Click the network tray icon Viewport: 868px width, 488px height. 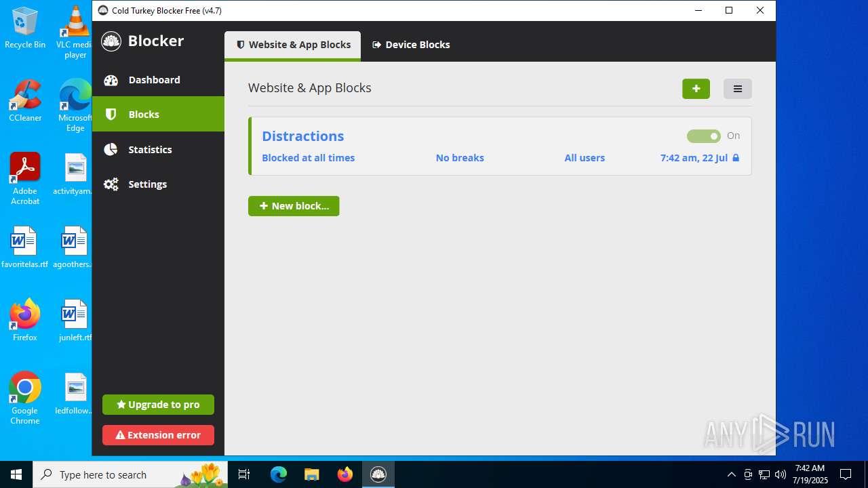pos(764,474)
